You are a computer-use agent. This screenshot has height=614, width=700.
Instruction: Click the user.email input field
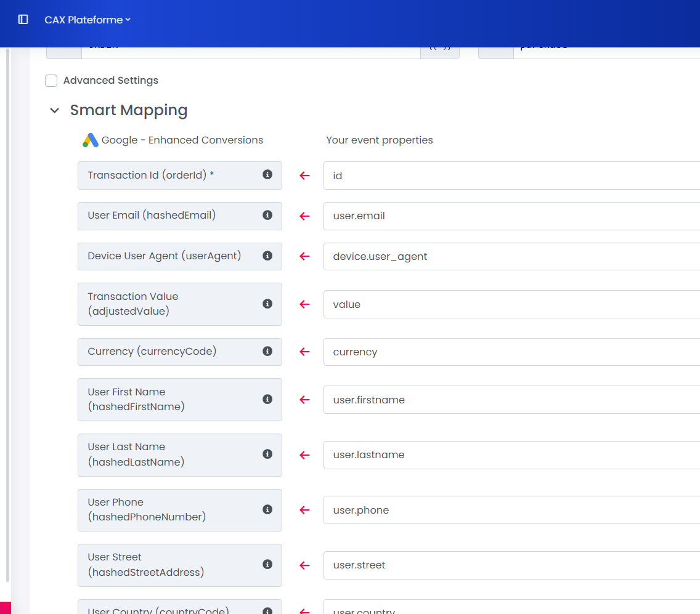click(511, 216)
